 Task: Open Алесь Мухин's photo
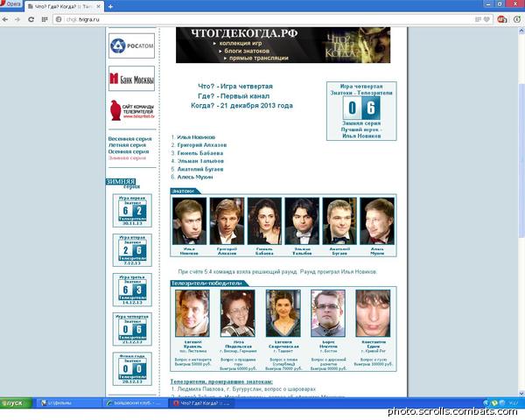[377, 221]
